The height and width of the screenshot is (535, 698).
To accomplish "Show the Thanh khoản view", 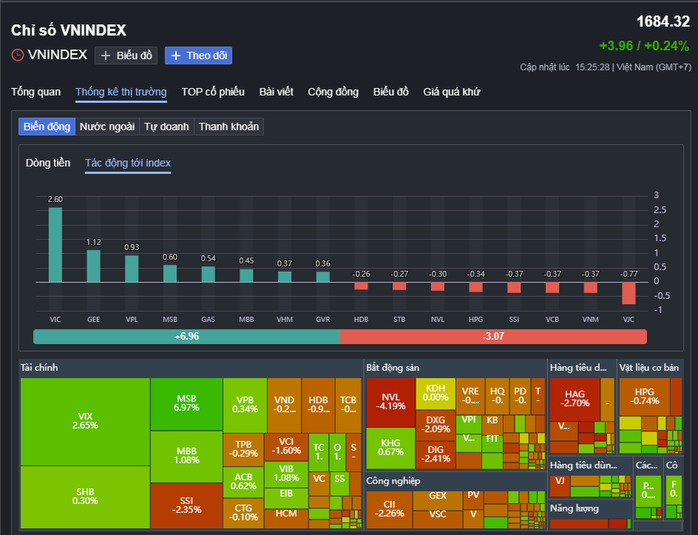I will point(228,127).
